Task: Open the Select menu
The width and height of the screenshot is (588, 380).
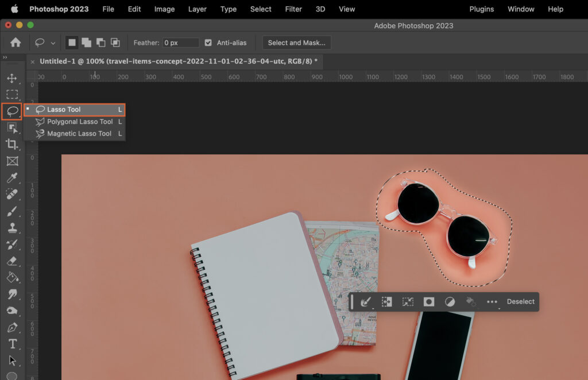Action: [260, 9]
